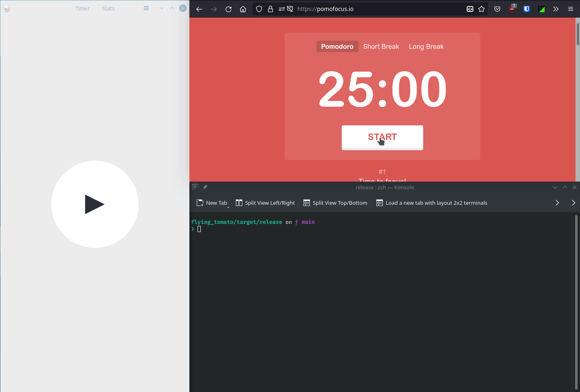Click the Firefox page vertical scrollbar
Screen dimensions: 580x392
578,35
